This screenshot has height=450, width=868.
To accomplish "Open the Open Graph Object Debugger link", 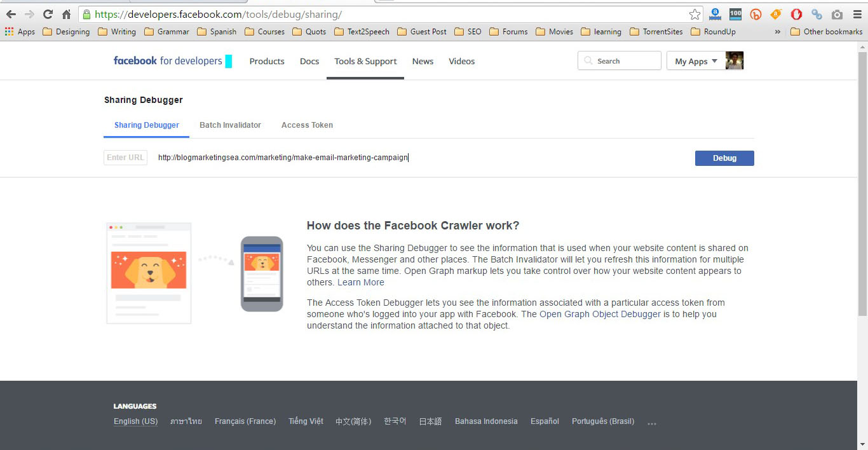I will (600, 314).
